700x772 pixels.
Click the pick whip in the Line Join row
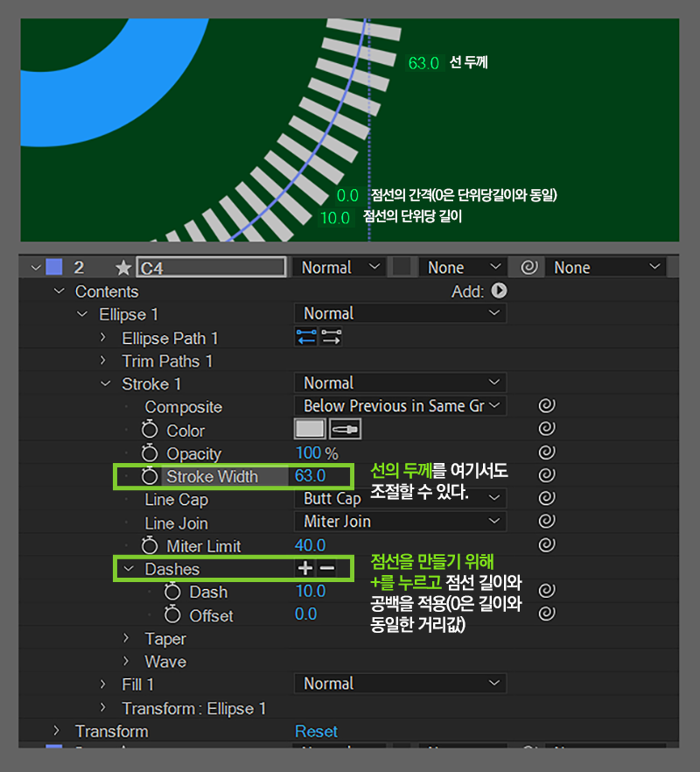point(546,521)
